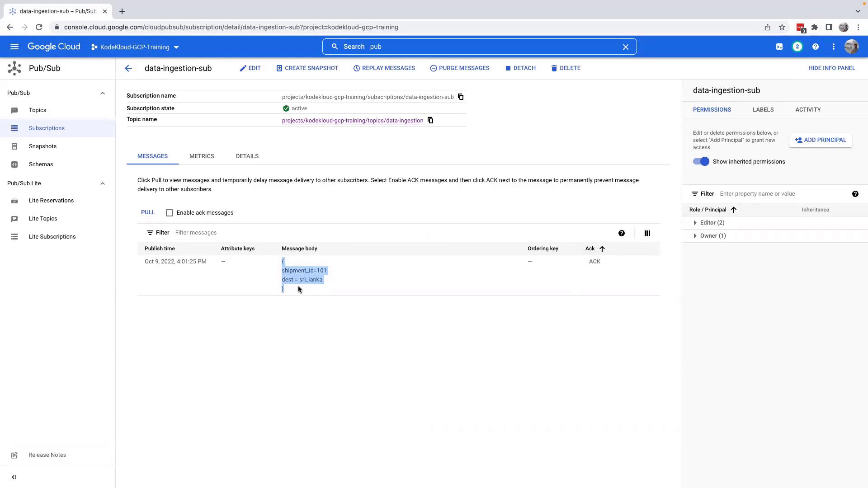Image resolution: width=868 pixels, height=488 pixels.
Task: Open the notifications badge showing 2
Action: pyautogui.click(x=797, y=47)
